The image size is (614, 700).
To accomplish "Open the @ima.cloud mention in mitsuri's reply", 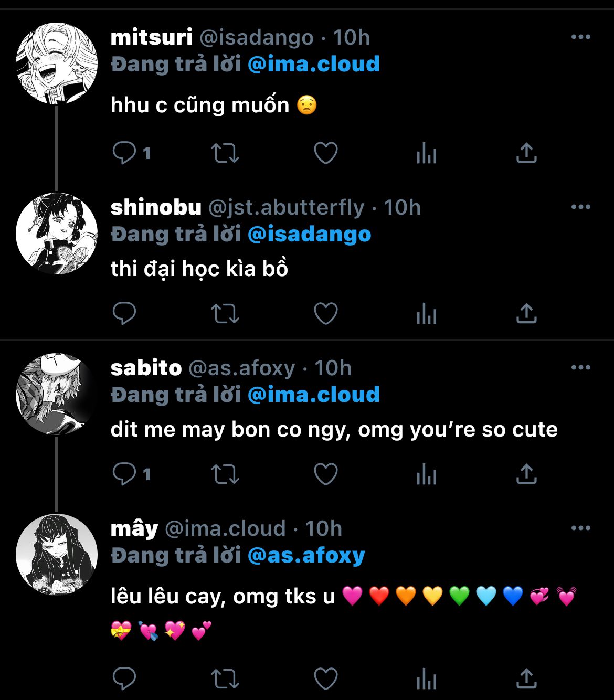I will [x=313, y=64].
